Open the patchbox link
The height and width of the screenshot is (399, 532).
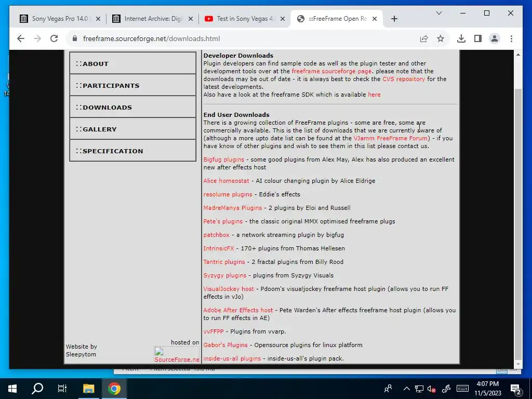(x=217, y=235)
